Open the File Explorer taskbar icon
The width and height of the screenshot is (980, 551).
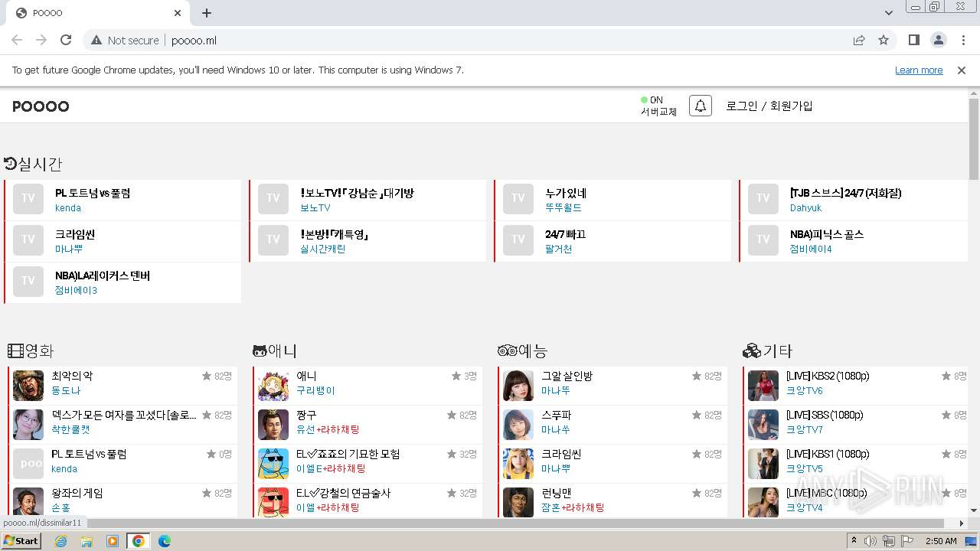point(87,541)
